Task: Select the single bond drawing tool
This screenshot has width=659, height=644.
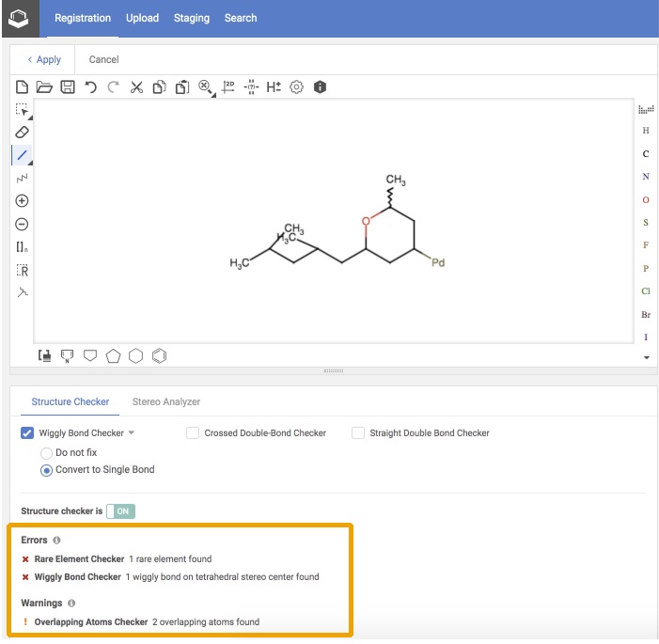Action: [23, 154]
